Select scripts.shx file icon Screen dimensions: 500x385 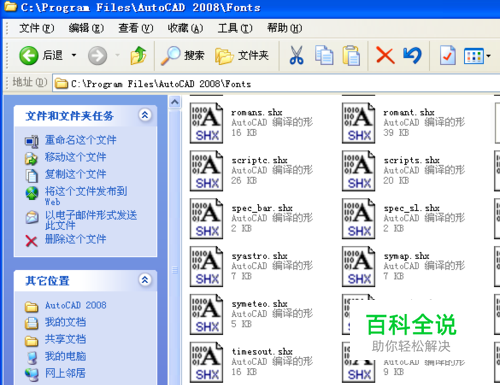[x=359, y=171]
